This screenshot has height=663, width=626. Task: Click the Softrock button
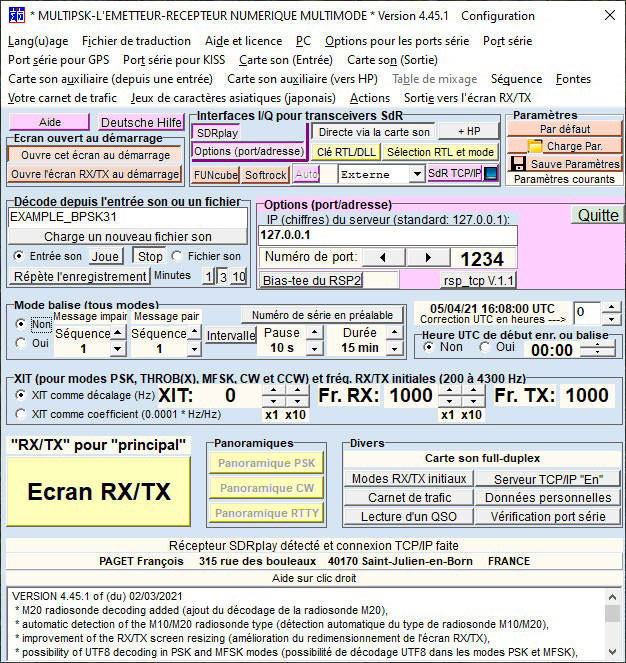(x=265, y=175)
